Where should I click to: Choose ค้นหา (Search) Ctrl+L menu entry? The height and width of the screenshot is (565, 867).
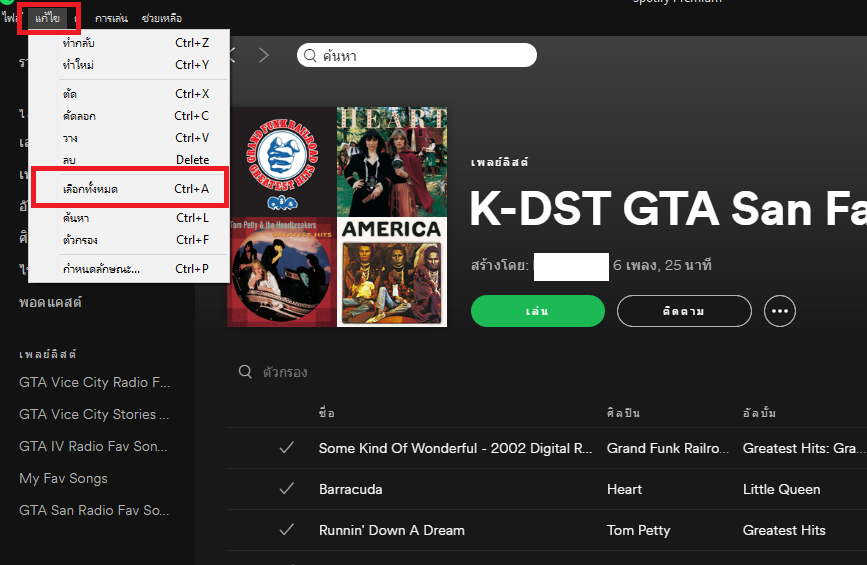coord(129,218)
